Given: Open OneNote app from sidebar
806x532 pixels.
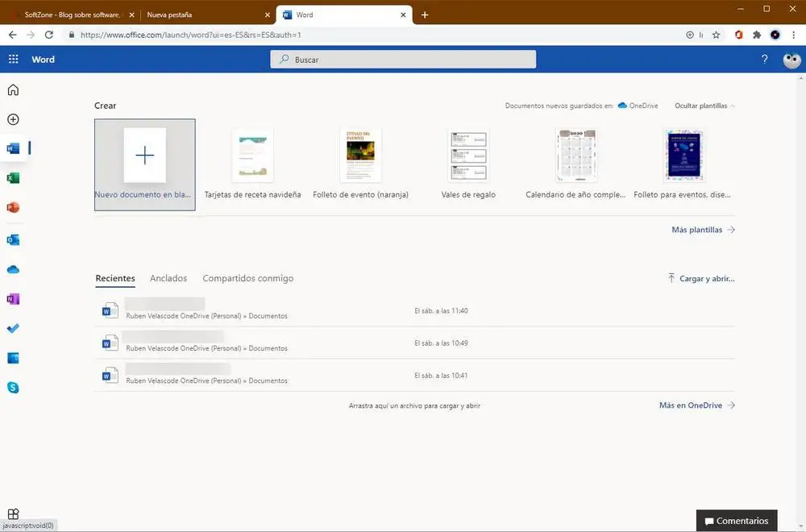Looking at the screenshot, I should click(14, 298).
